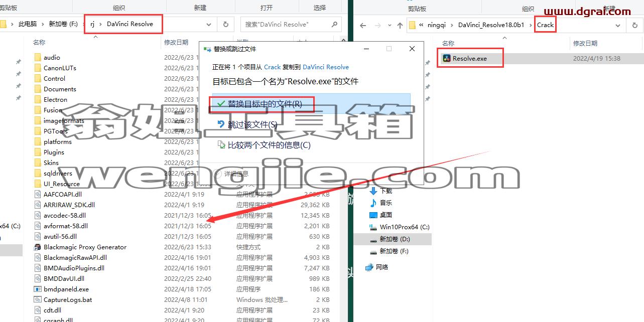Open address history dropdown in Crack window
Image resolution: width=644 pixels, height=322 pixels.
(x=618, y=25)
